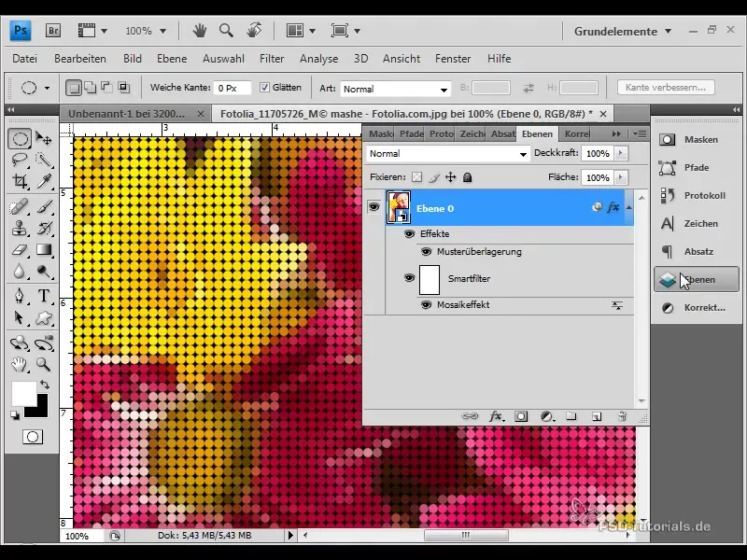Hide Smartfilter visibility
Viewport: 747px width, 560px height.
(409, 277)
